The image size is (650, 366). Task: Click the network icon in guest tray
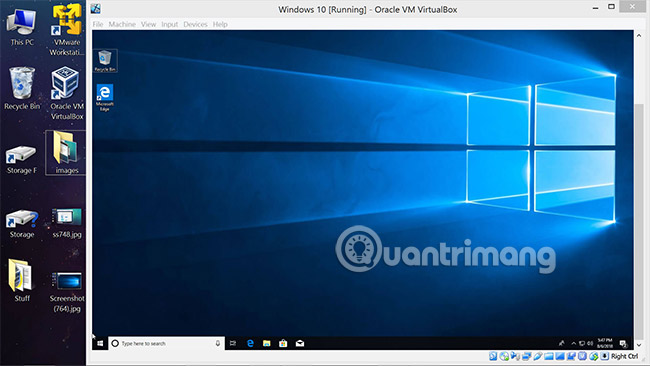click(x=582, y=343)
